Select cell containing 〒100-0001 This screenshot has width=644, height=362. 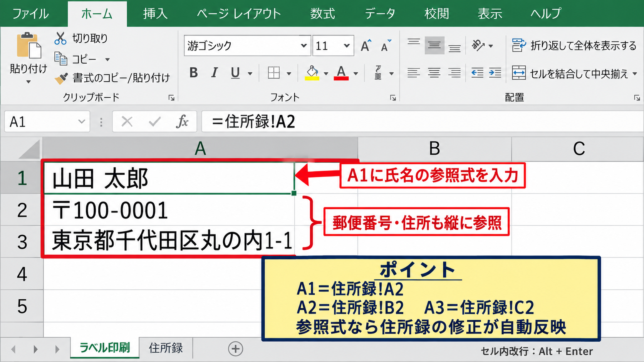tap(169, 210)
